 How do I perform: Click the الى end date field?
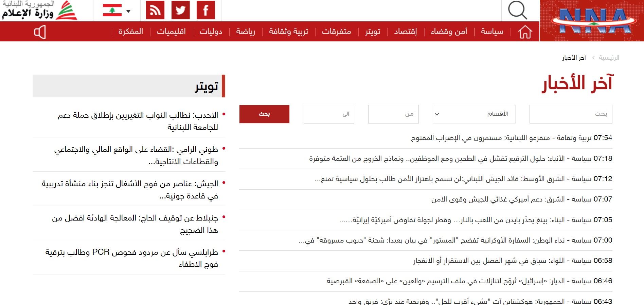pos(329,114)
